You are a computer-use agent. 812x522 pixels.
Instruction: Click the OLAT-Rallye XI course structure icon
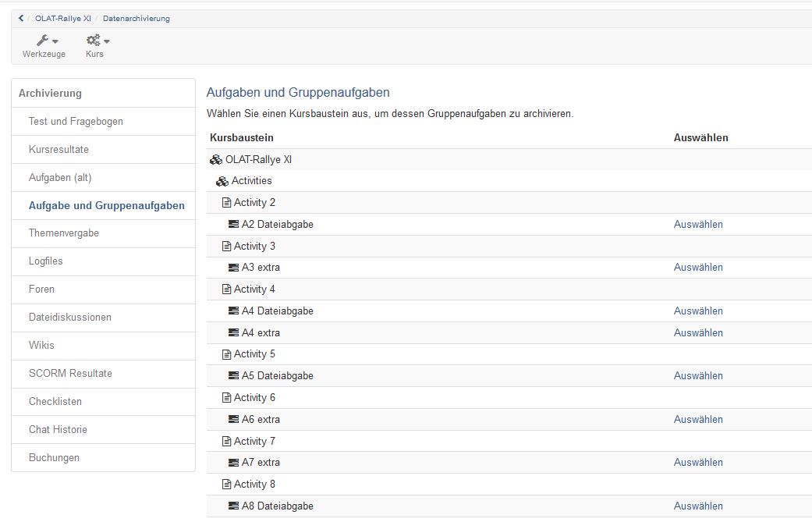[x=216, y=160]
